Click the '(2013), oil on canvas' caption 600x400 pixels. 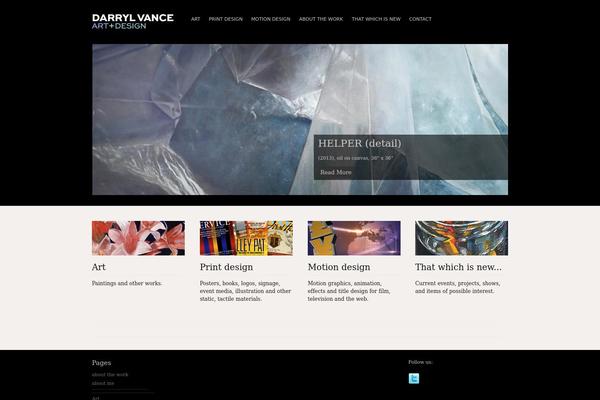pyautogui.click(x=355, y=158)
